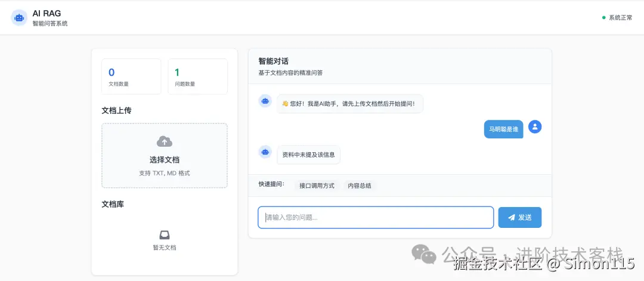This screenshot has width=644, height=281.
Task: Click the 文档数量 count card
Action: (131, 76)
